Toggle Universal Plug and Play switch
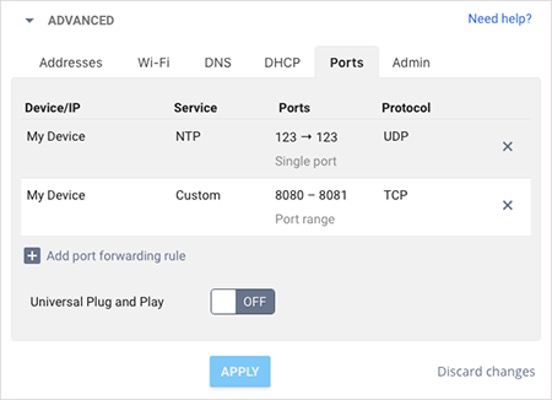552x400 pixels. coord(243,301)
